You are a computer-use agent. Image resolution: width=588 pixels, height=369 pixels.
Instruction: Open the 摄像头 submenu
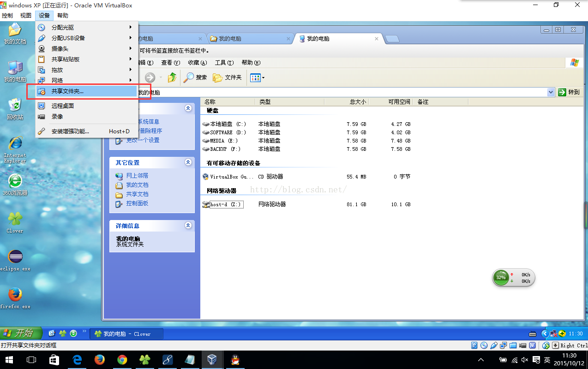pyautogui.click(x=87, y=49)
